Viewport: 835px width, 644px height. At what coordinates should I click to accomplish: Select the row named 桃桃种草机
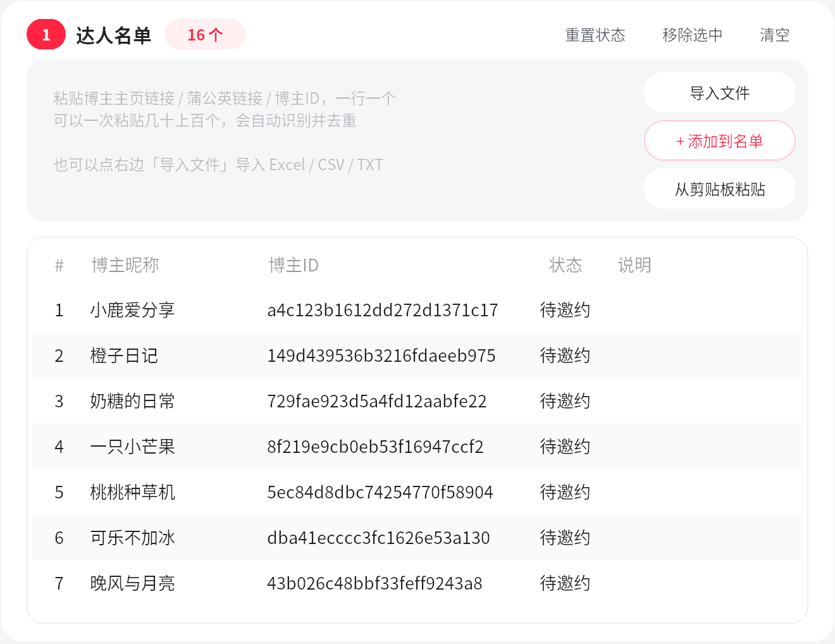(417, 492)
